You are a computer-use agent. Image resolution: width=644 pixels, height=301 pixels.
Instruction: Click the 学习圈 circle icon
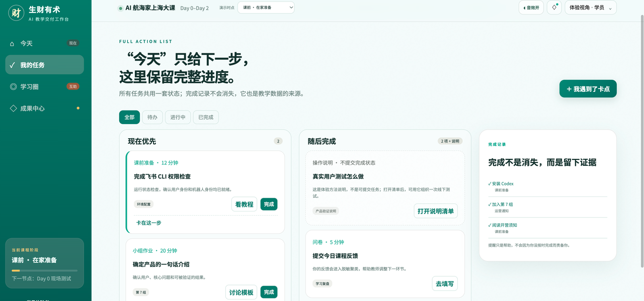13,86
